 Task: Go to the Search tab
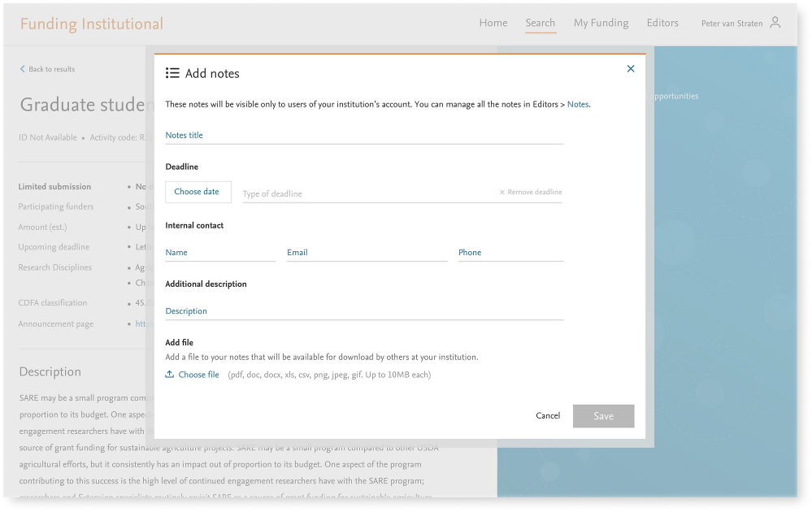541,23
